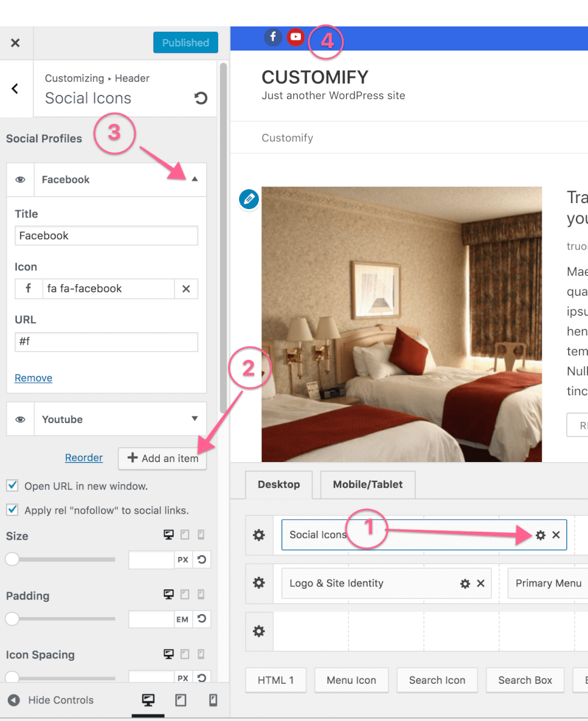
Task: Select desktop device icon for Padding
Action: click(169, 594)
